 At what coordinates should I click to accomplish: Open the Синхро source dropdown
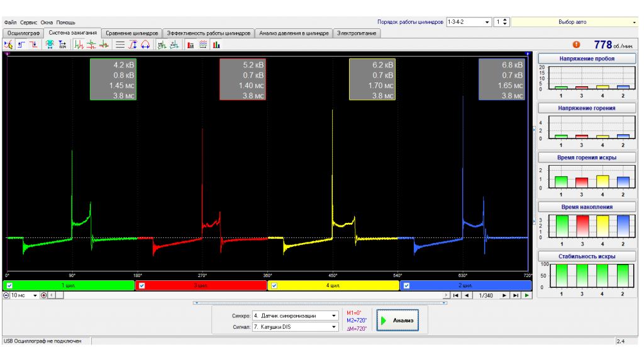(295, 316)
